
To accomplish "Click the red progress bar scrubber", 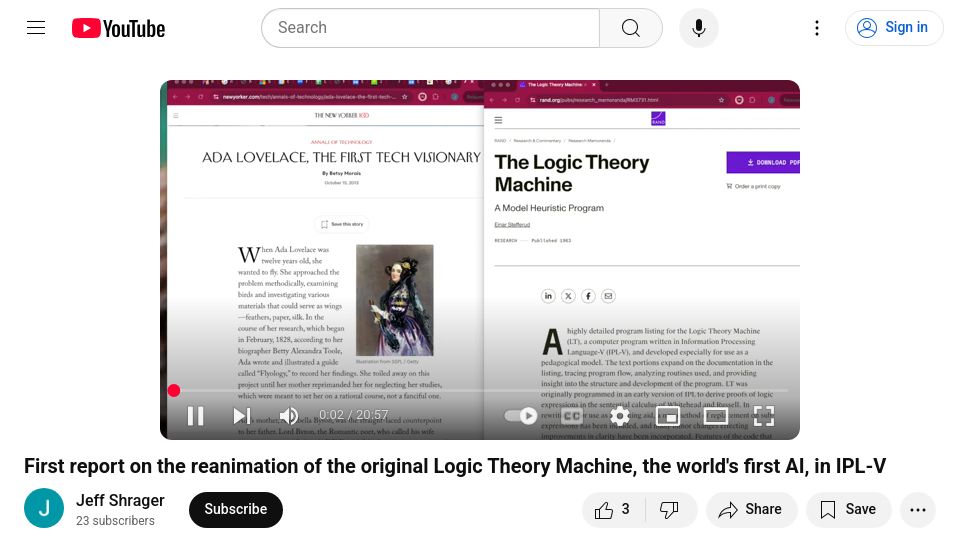I will click(174, 391).
